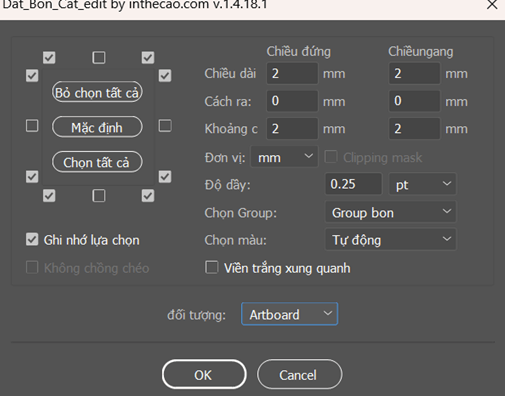Toggle the lower-right side crop mark checkbox
Image resolution: width=505 pixels, height=396 pixels.
tap(165, 177)
